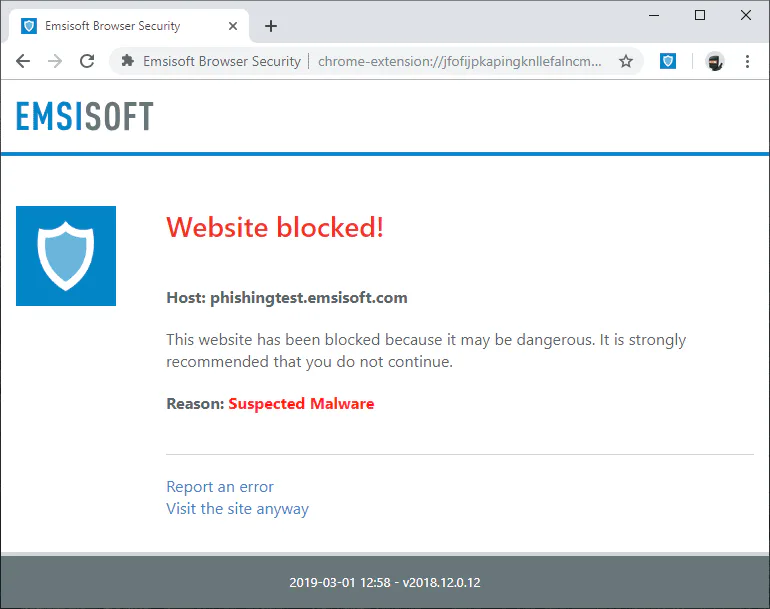Click the forward navigation arrow
Screen dimensions: 770x609
55,61
